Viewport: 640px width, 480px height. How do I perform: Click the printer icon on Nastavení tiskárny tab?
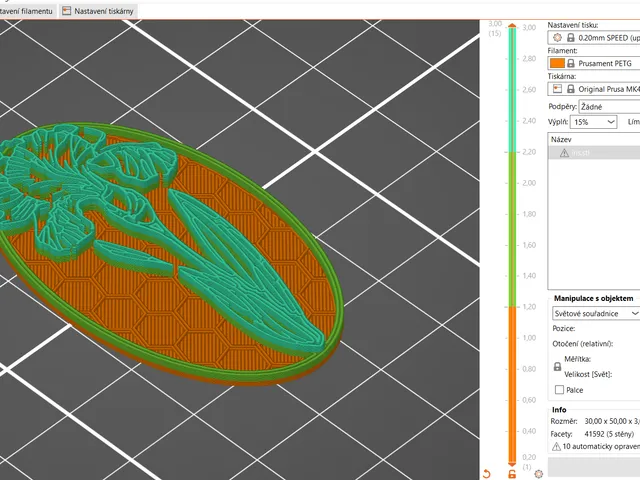[x=67, y=11]
